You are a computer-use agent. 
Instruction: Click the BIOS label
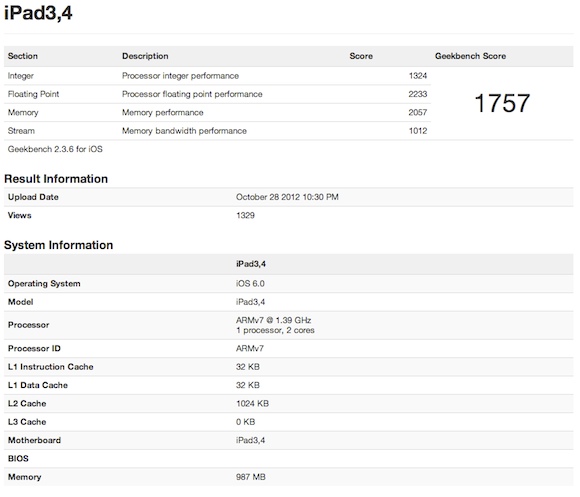click(18, 459)
